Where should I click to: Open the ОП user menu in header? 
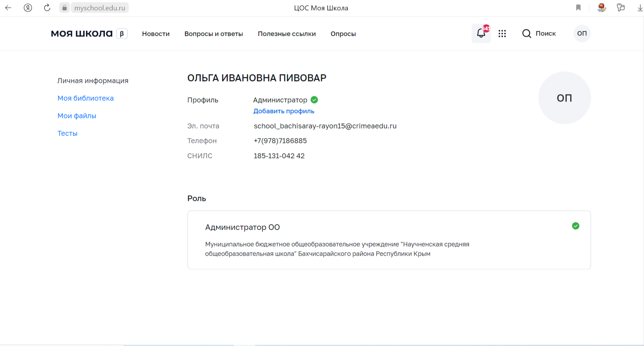(x=582, y=33)
